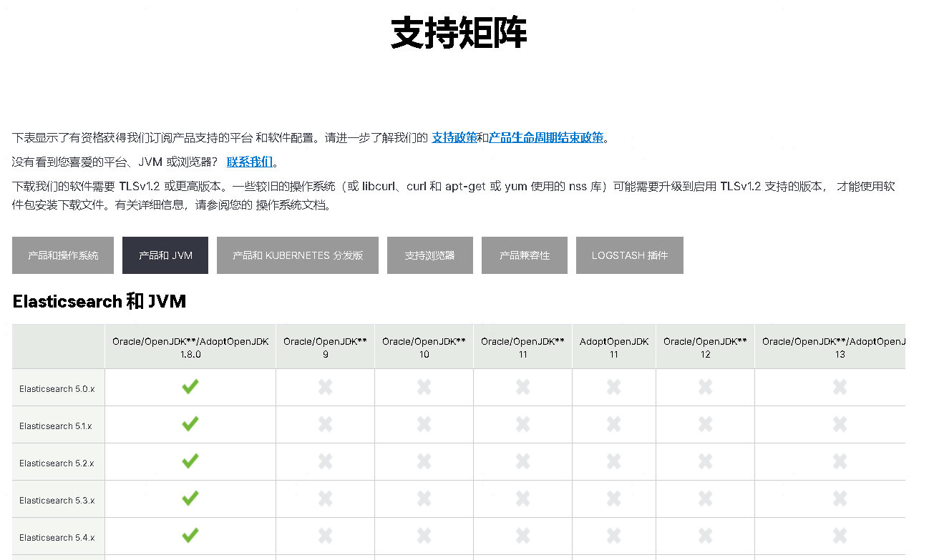Click the JDK 12 cross for Elasticsearch 5.4.x
This screenshot has width=929, height=560.
point(706,536)
